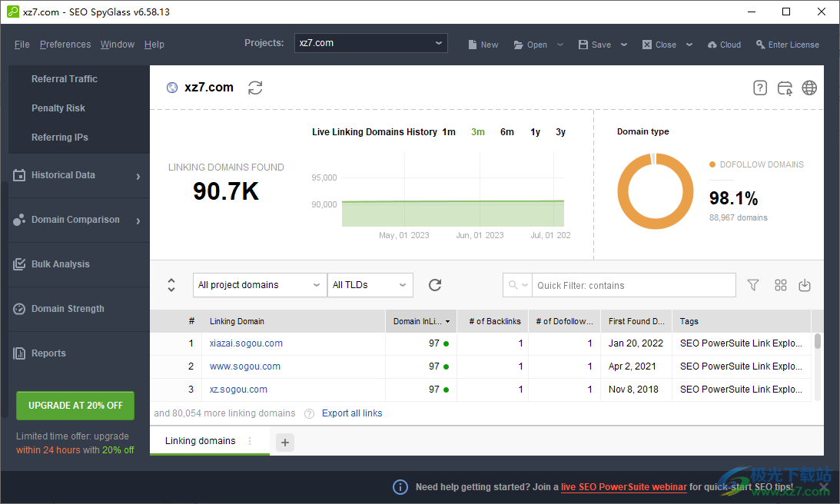Click the export download icon
Viewport: 840px width, 504px height.
coord(805,285)
